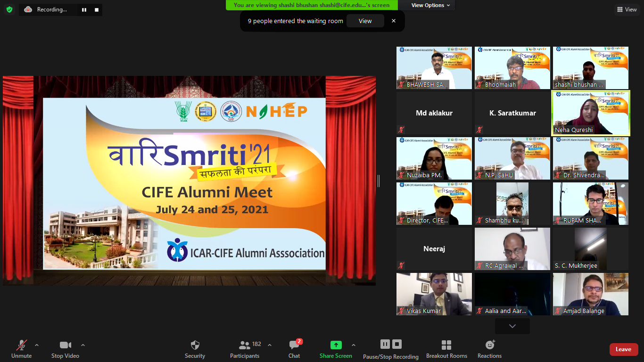Click the green encryption shield icon
The image size is (644, 362).
point(9,9)
